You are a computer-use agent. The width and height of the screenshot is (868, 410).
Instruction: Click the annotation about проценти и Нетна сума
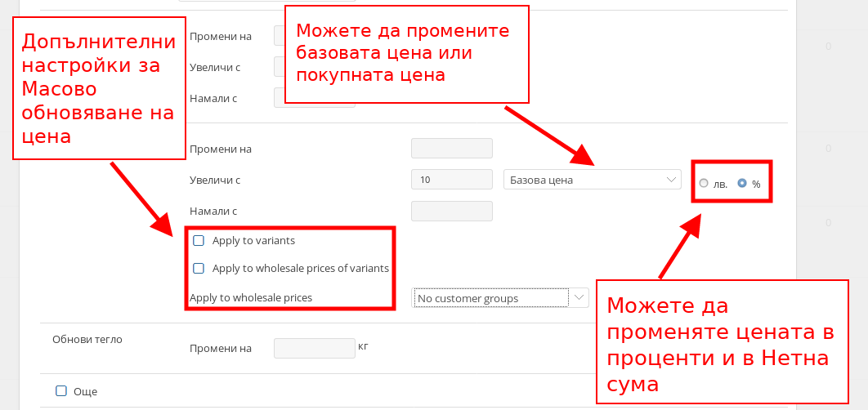pyautogui.click(x=722, y=342)
